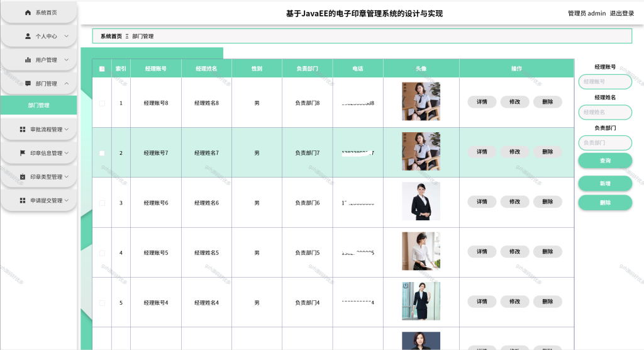View 详情 for row 经理账号8
Viewport: 644px width, 350px height.
(x=482, y=102)
